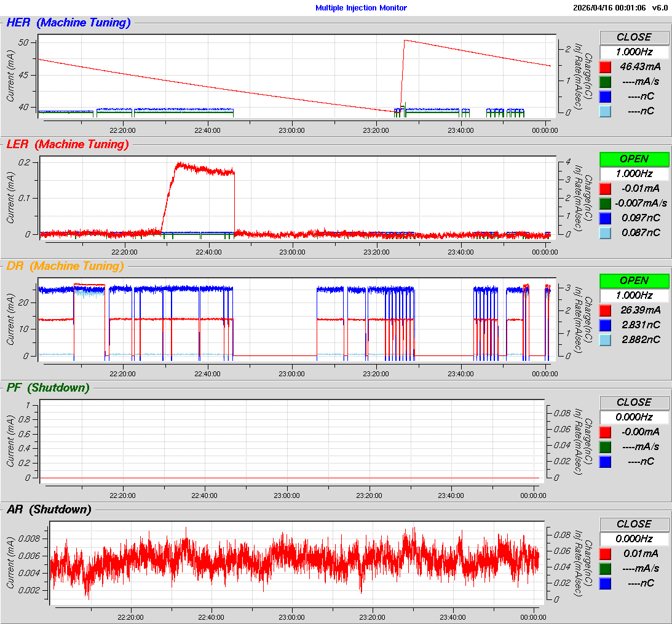Click the DR 26.39mA current readout
Image resolution: width=672 pixels, height=624 pixels.
[640, 310]
